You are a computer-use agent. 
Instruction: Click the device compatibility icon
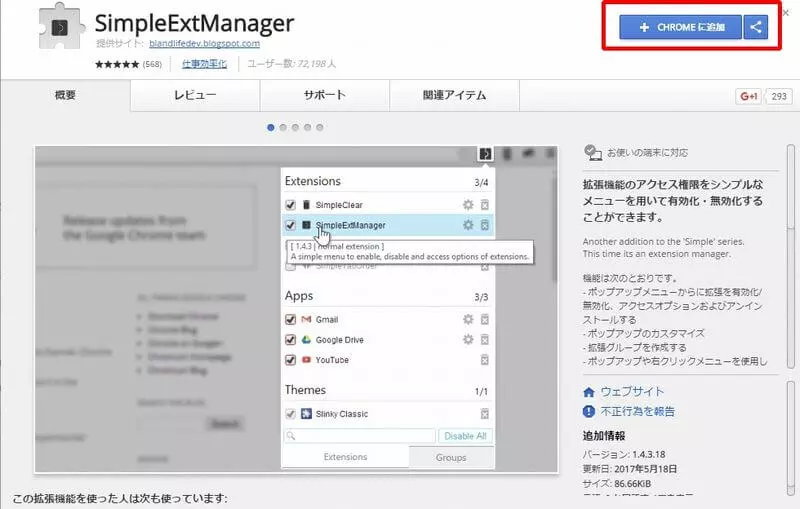592,152
